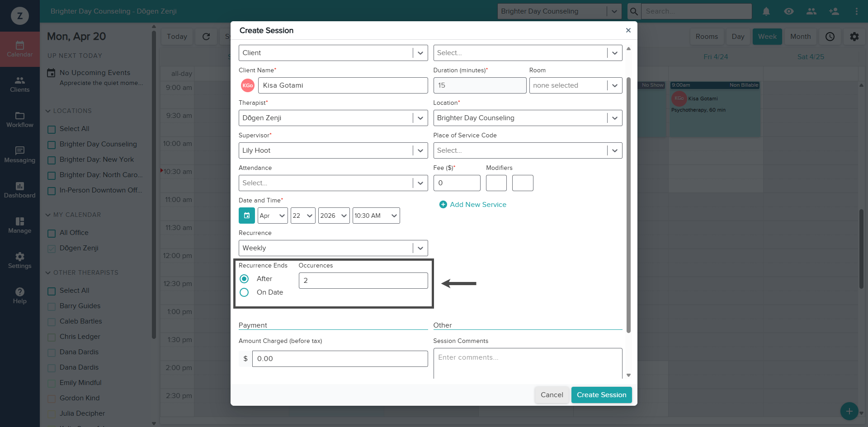868x427 pixels.
Task: Click the eye visibility icon in header
Action: click(x=789, y=11)
